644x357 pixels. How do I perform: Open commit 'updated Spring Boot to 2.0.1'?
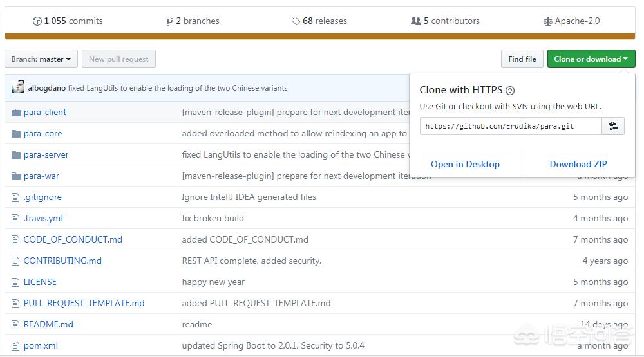coord(272,346)
